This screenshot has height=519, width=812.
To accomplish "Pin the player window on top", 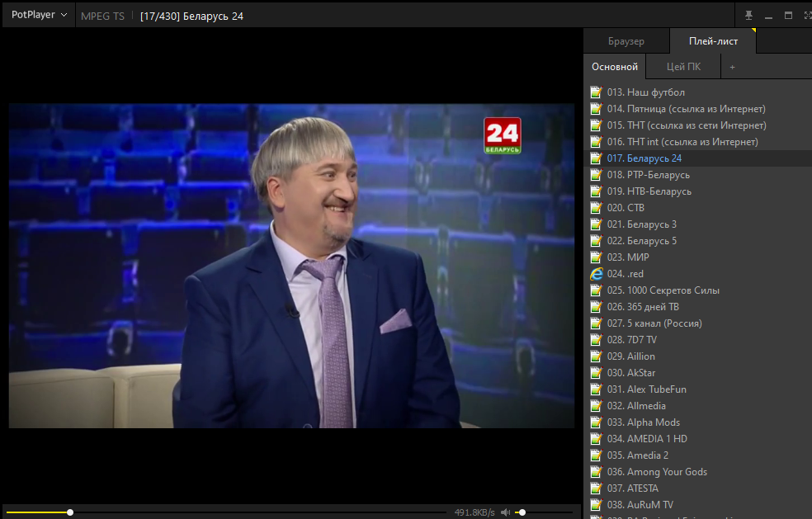I will click(x=748, y=16).
